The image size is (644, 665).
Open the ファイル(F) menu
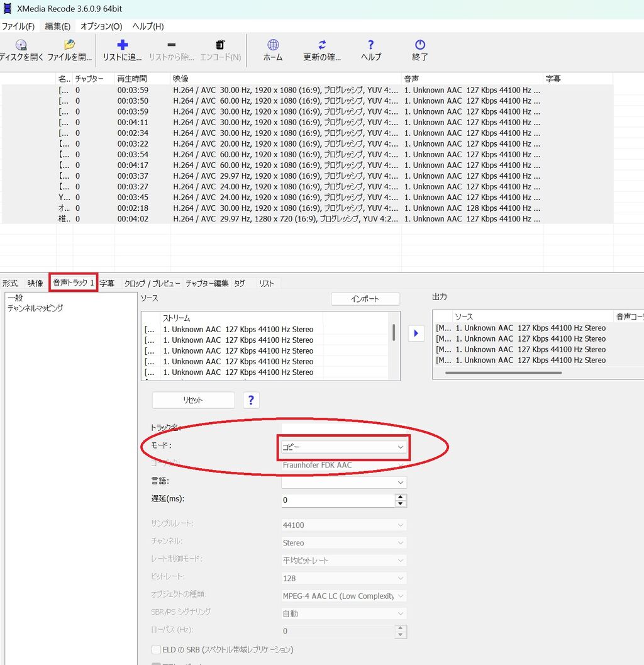18,26
